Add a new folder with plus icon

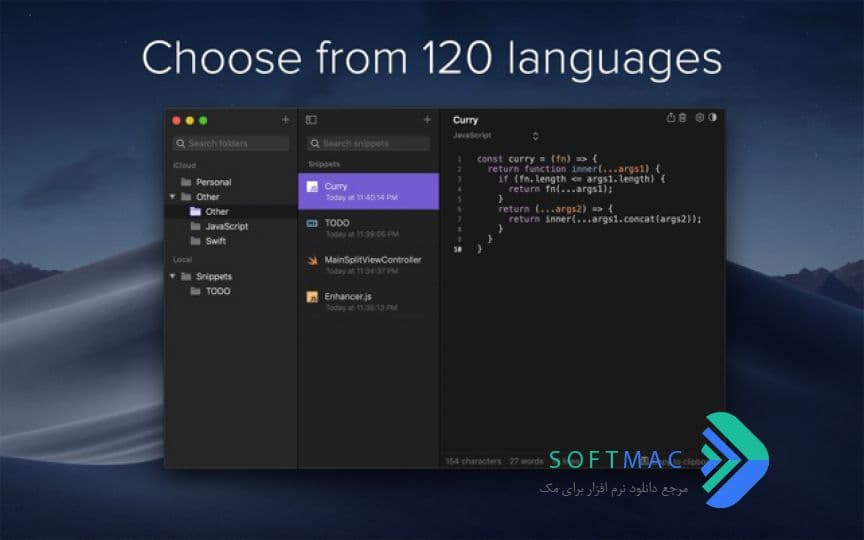(x=285, y=120)
